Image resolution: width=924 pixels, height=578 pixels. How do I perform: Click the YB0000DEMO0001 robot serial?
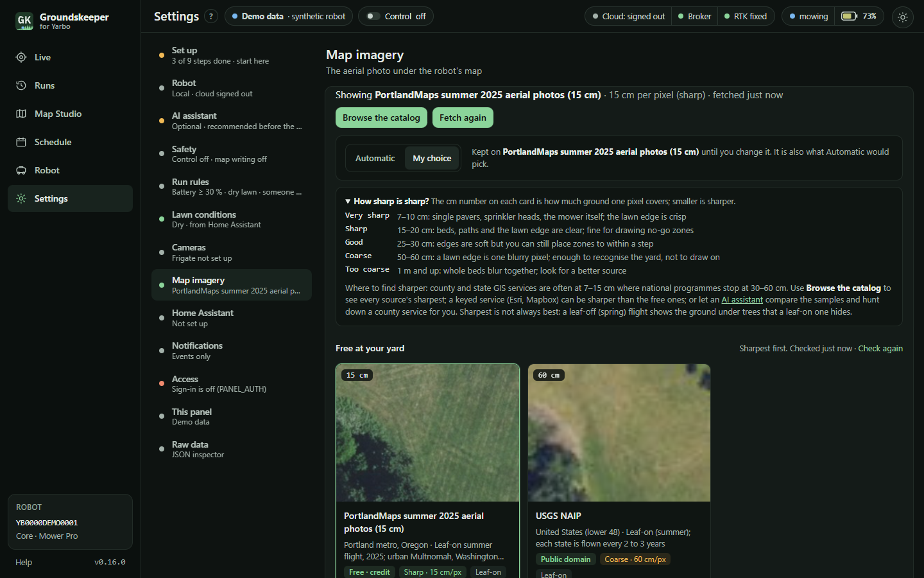(47, 523)
